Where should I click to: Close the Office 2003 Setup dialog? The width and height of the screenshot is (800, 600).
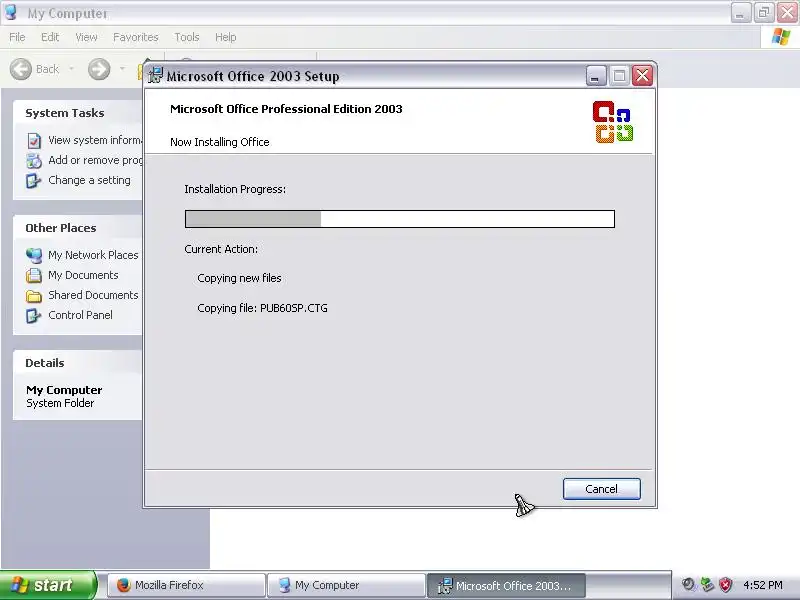642,76
